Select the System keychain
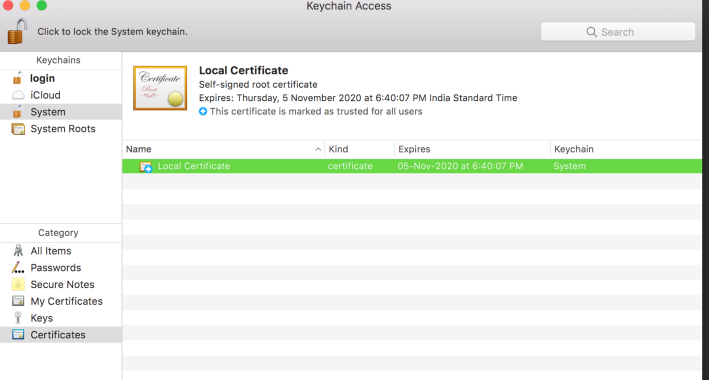 (61, 112)
